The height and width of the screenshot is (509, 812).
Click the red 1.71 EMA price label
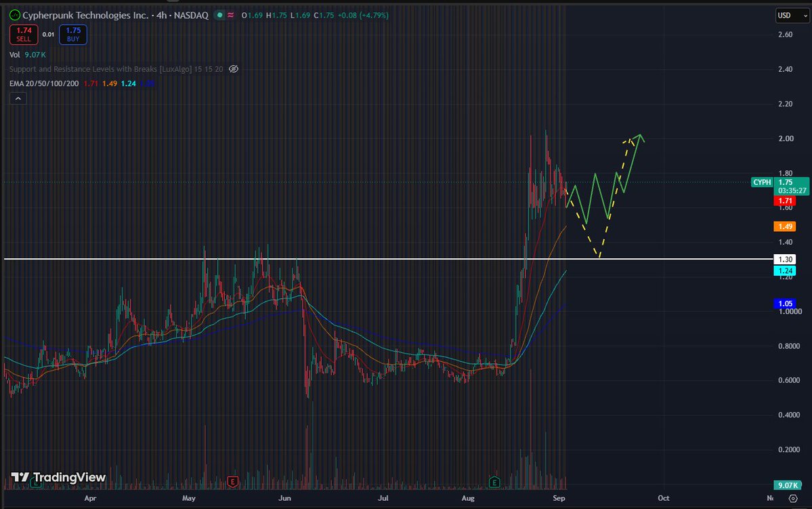tap(785, 201)
